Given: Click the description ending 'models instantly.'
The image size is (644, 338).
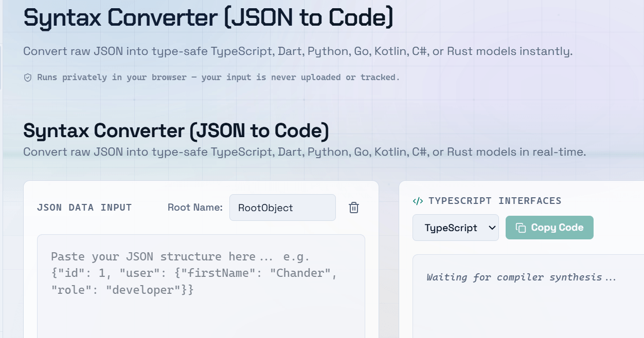Looking at the screenshot, I should (x=298, y=51).
